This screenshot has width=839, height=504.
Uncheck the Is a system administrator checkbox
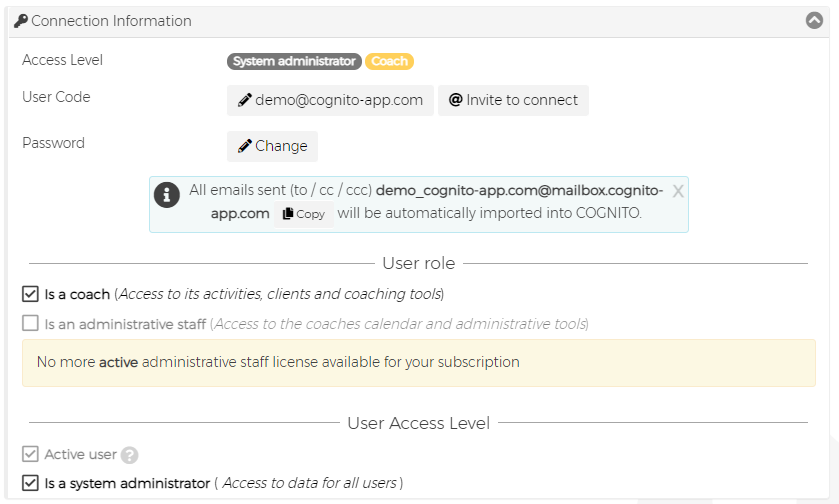[x=31, y=483]
